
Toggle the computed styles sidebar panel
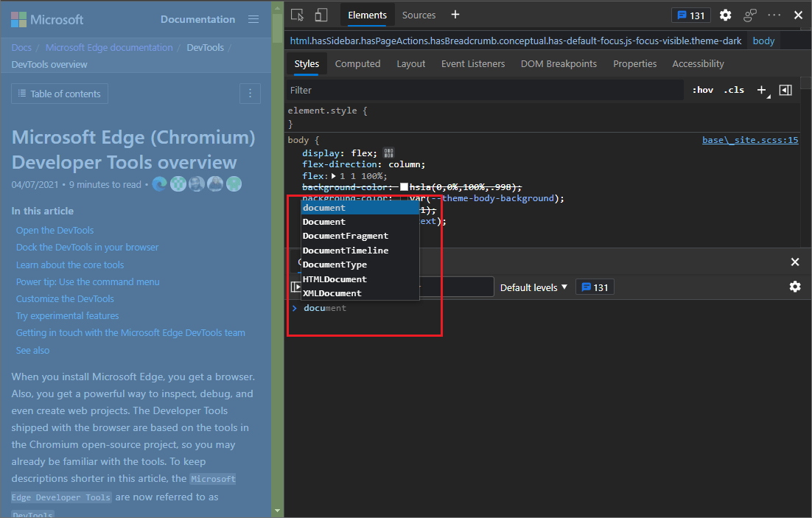785,89
